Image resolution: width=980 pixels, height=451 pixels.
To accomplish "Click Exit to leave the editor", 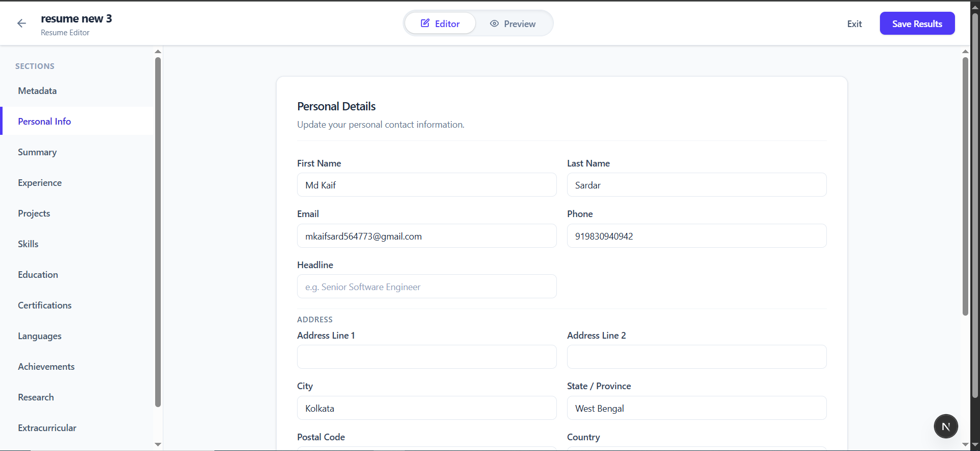I will click(854, 23).
